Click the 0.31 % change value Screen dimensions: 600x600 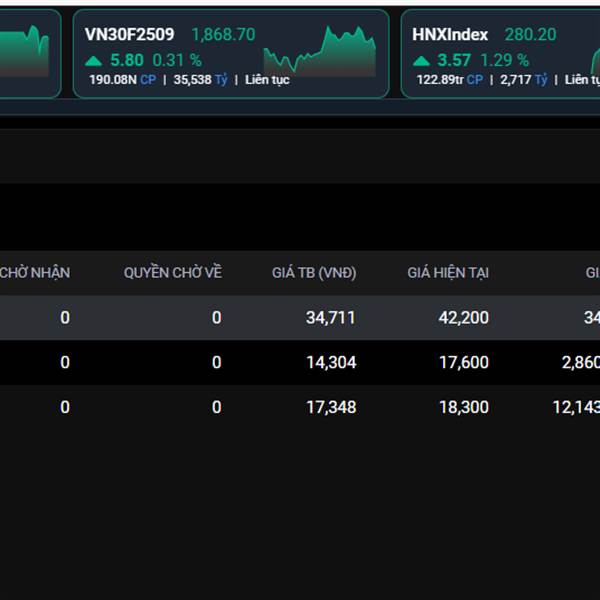click(177, 60)
